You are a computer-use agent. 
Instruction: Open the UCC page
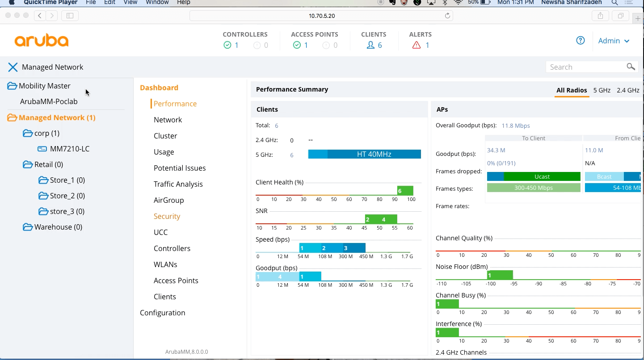coord(160,232)
